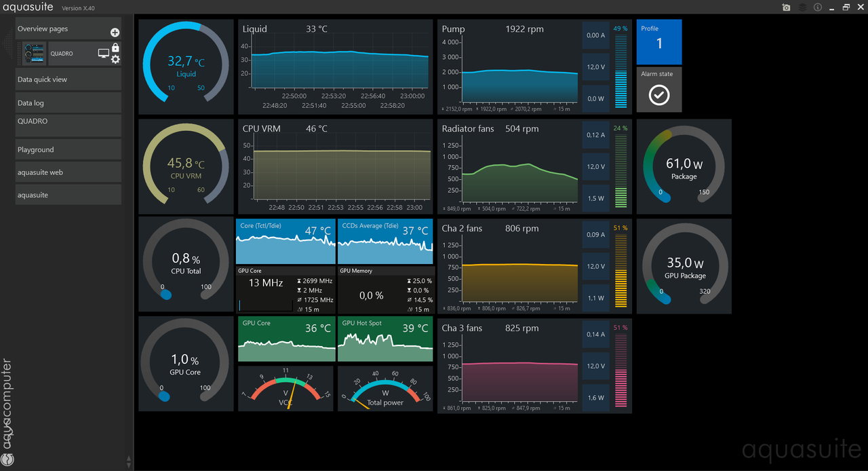Click the GPU Package power gauge
Screen dimensions: 868x471
[x=684, y=266]
